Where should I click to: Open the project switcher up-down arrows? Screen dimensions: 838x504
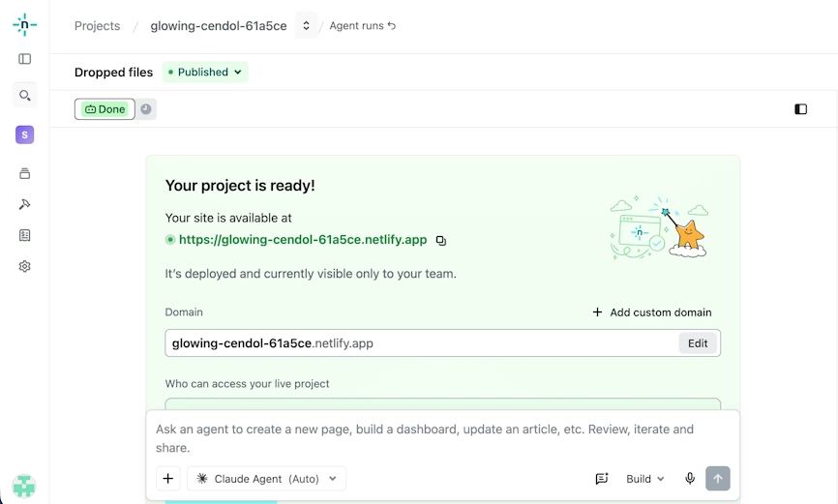[306, 26]
